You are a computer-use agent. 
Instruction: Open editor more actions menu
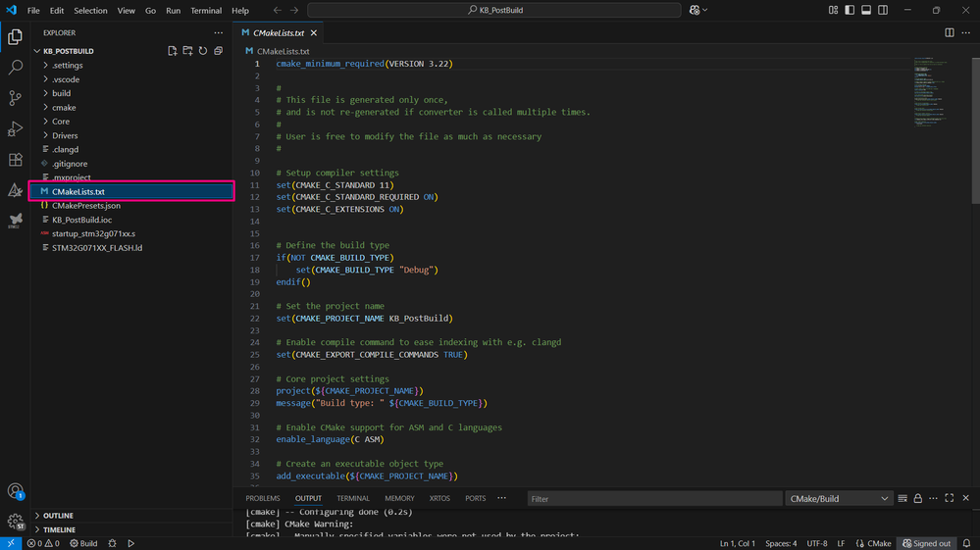(x=965, y=33)
